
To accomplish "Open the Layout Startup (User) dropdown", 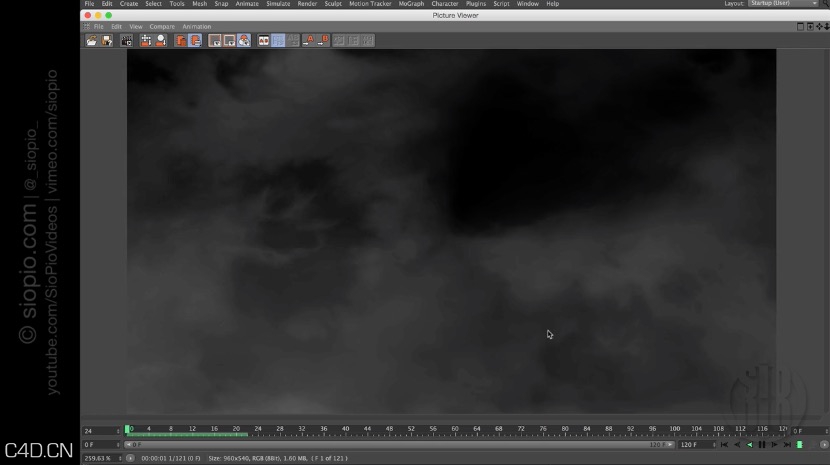I will pyautogui.click(x=783, y=3).
